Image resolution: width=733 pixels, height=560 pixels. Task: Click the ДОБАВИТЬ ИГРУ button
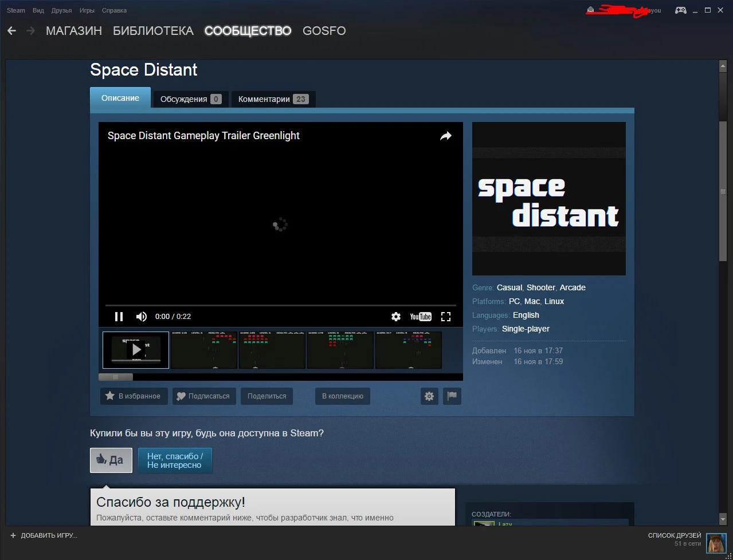pyautogui.click(x=44, y=535)
